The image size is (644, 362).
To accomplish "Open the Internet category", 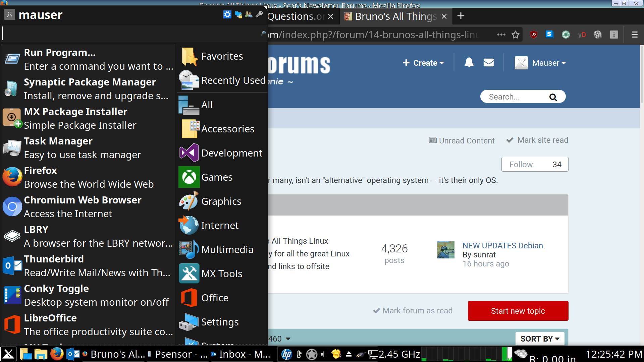I will (222, 225).
